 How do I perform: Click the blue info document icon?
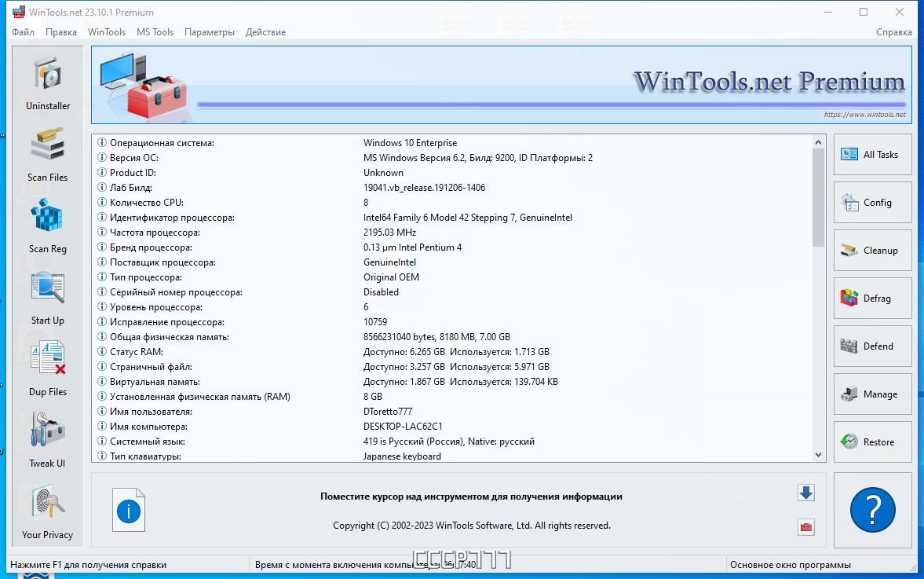tap(129, 510)
